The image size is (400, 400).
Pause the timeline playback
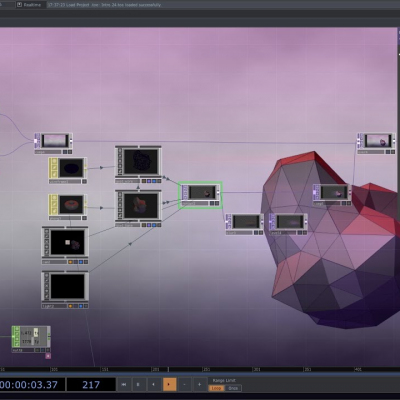(138, 384)
